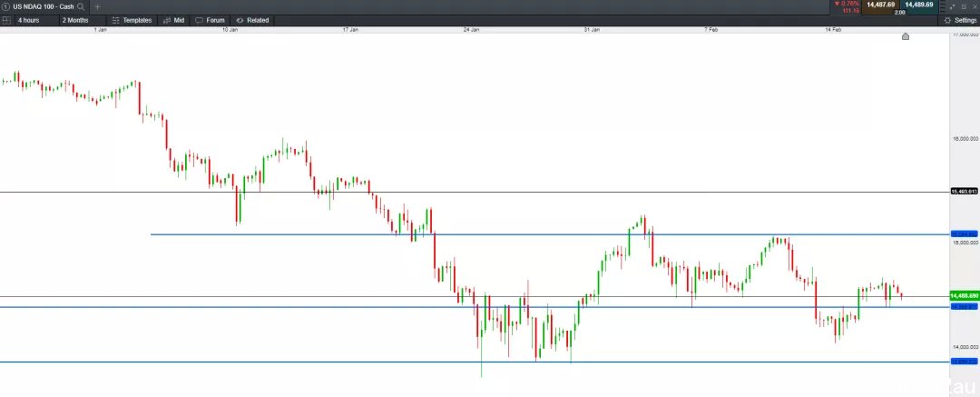Click the 15,493.613 horizontal line price label
980x397 pixels.
[x=963, y=192]
